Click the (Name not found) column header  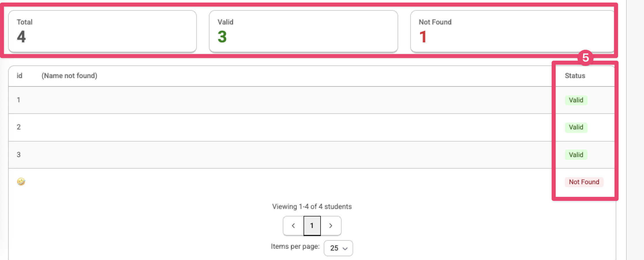click(x=69, y=76)
